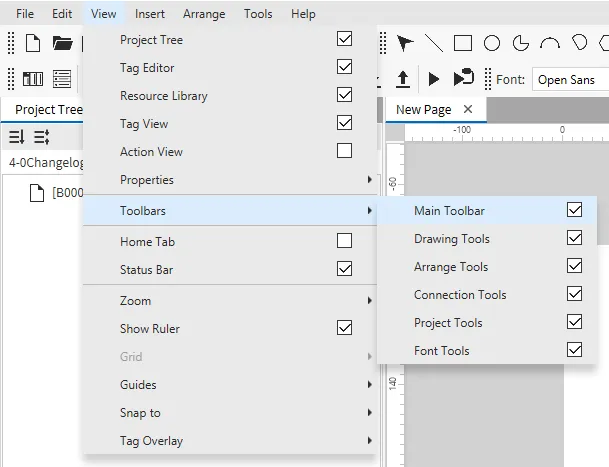
Task: Select the arc drawing tool
Action: (x=550, y=43)
